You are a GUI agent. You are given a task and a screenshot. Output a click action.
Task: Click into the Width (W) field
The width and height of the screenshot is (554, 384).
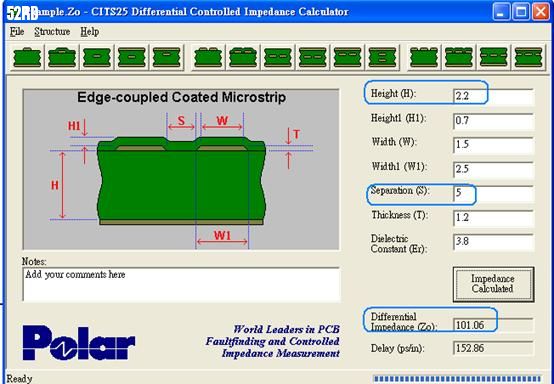493,145
